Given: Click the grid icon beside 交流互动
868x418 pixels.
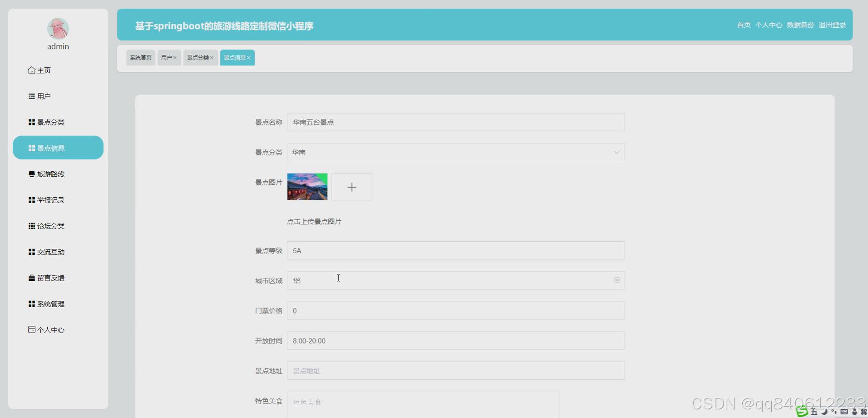Looking at the screenshot, I should tap(32, 252).
